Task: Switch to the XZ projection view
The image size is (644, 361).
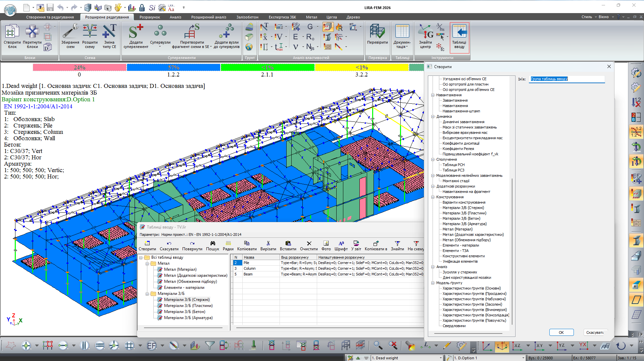Action: click(x=517, y=346)
